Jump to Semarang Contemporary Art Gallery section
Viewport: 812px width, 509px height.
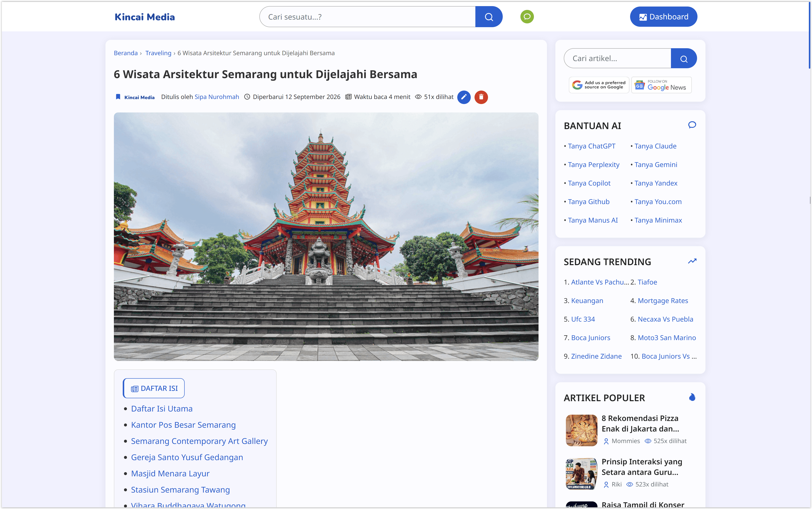coord(200,441)
